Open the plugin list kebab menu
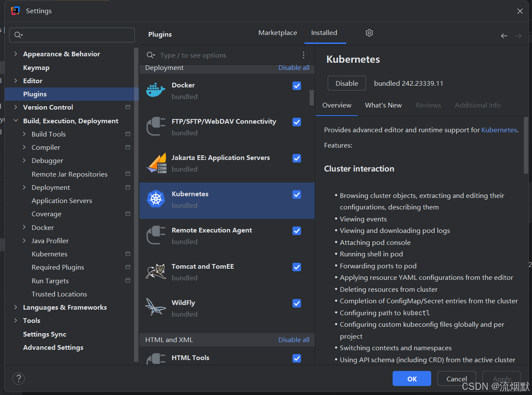The width and height of the screenshot is (532, 395). click(303, 55)
